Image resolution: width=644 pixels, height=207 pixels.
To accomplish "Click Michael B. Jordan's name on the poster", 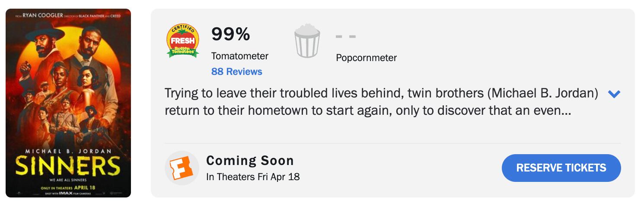I will [x=68, y=151].
